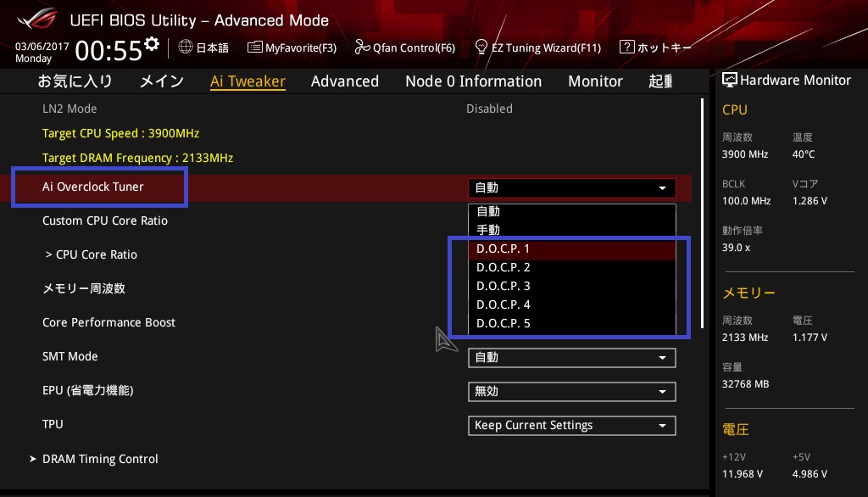
Task: Click CPU temperature 40°C reading
Action: pyautogui.click(x=804, y=154)
